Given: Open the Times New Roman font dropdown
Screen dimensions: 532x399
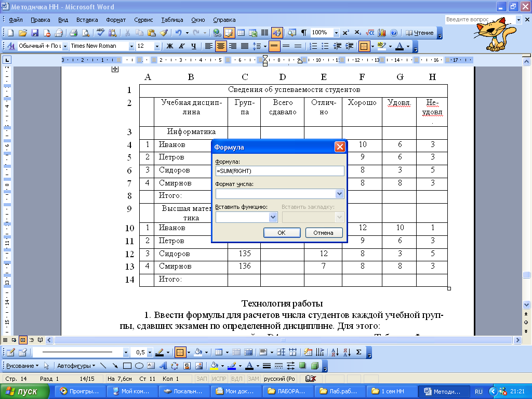Looking at the screenshot, I should [x=131, y=46].
